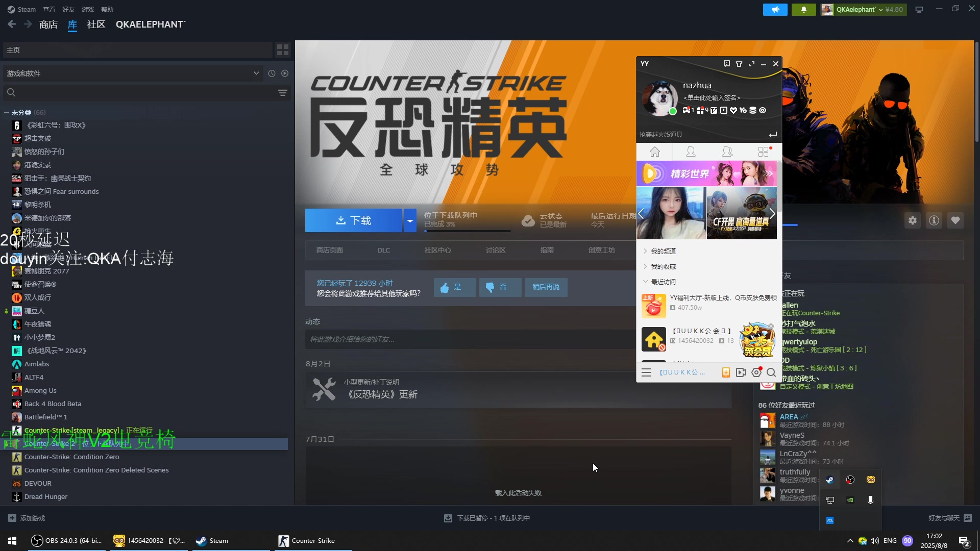Go to next YY banner slide
This screenshot has height=551, width=980.
pos(772,214)
